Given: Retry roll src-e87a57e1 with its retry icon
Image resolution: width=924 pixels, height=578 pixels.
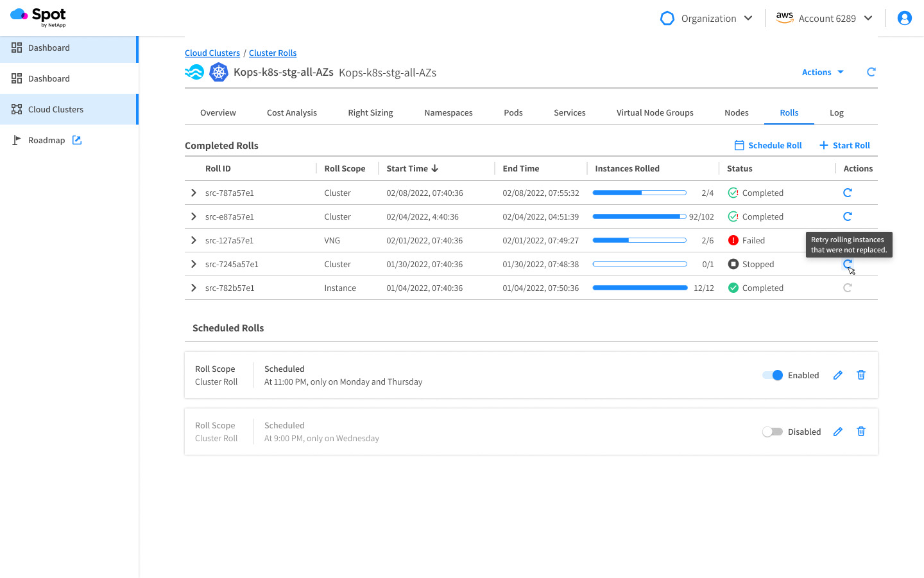Looking at the screenshot, I should tap(848, 216).
